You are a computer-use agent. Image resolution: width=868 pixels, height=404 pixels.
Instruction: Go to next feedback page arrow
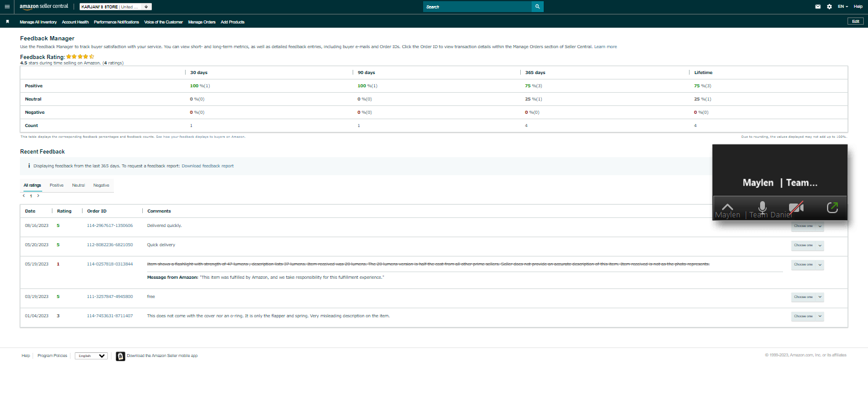(38, 196)
